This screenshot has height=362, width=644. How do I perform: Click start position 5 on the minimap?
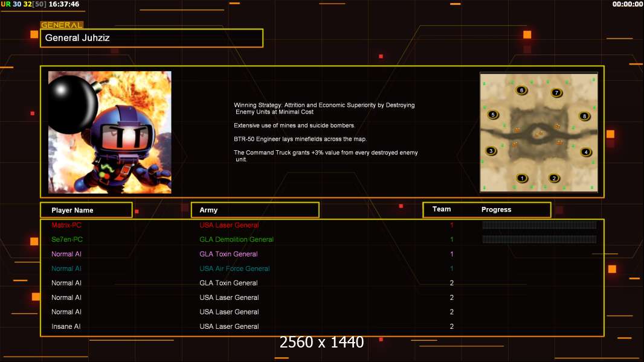pyautogui.click(x=493, y=115)
